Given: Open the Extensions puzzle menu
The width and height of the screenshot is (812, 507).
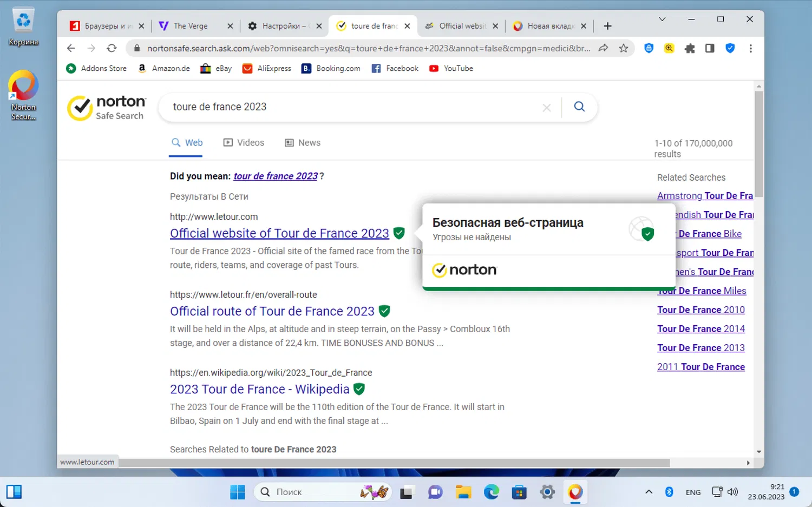Looking at the screenshot, I should [690, 48].
